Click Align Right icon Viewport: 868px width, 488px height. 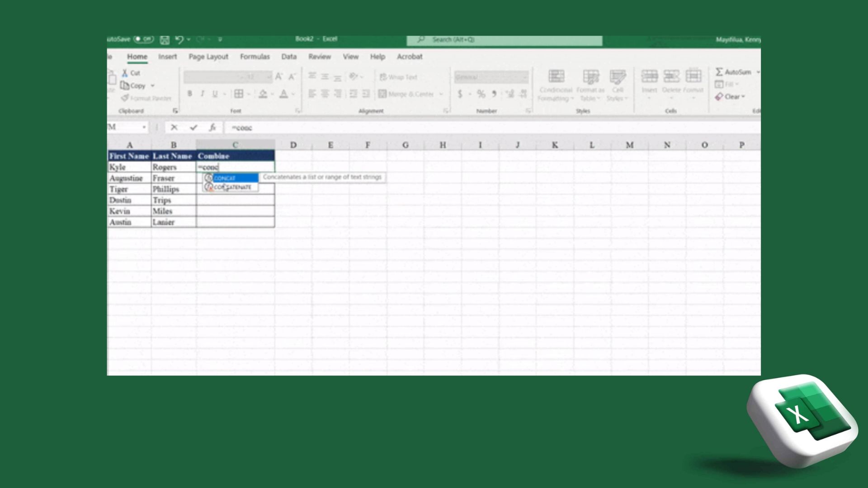click(337, 94)
